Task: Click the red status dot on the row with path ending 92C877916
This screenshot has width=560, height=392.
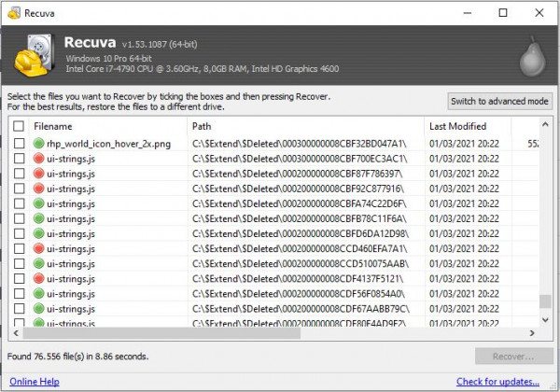Action: 38,189
